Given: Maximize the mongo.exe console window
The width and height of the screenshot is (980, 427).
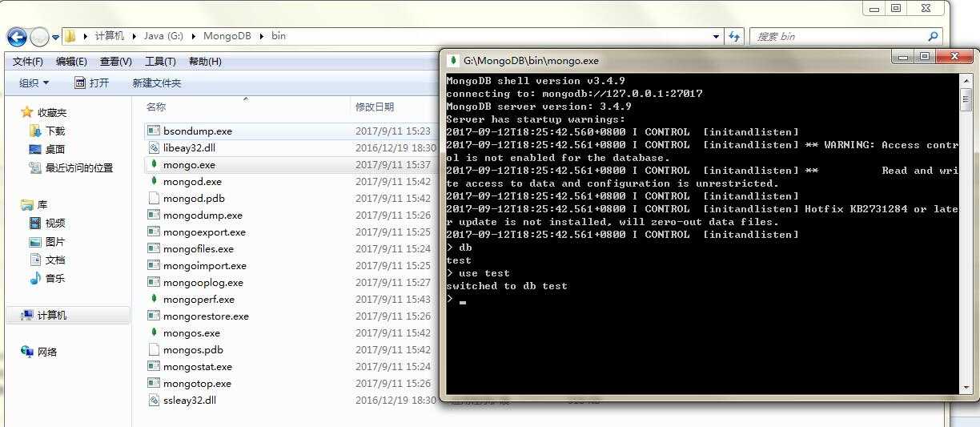Looking at the screenshot, I should 925,56.
